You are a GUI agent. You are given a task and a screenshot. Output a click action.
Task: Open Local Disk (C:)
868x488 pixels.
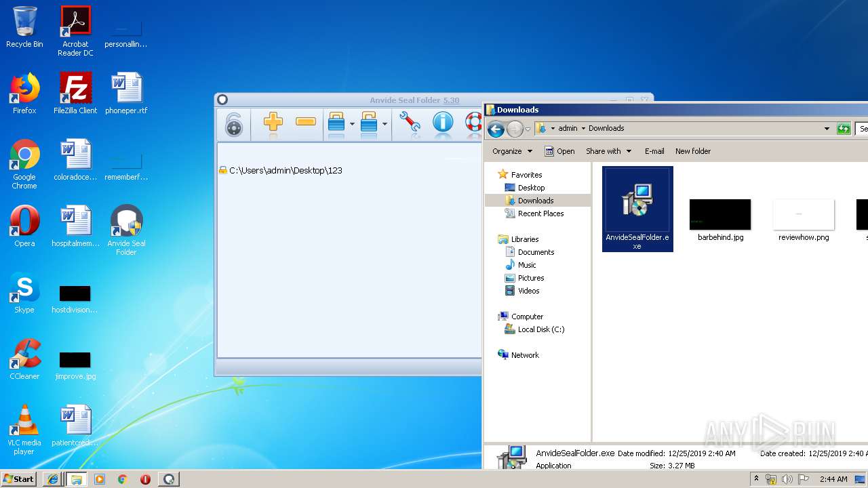click(x=534, y=329)
